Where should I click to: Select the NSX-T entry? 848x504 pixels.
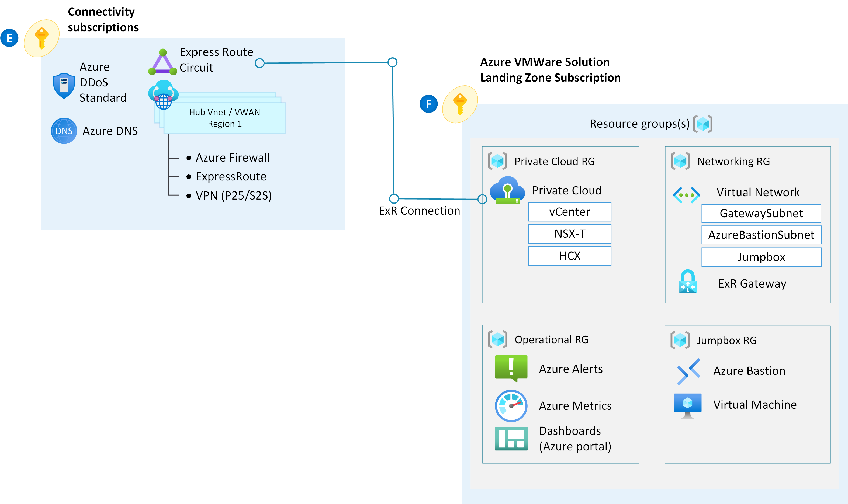[569, 234]
